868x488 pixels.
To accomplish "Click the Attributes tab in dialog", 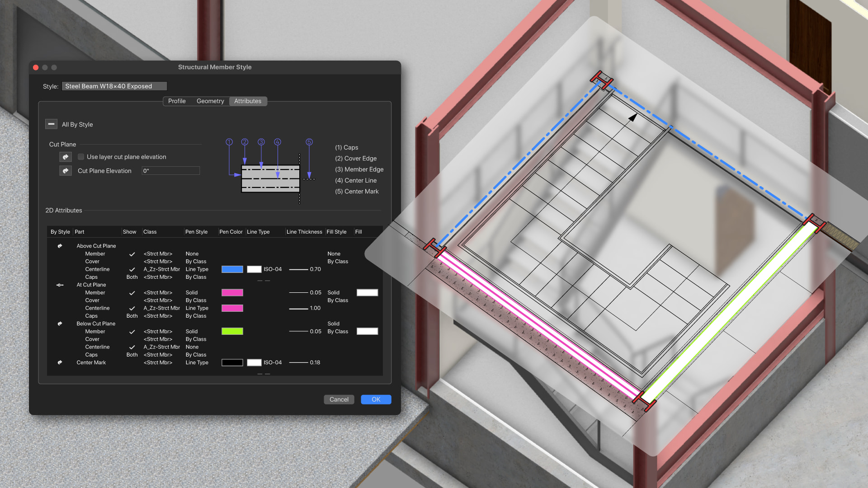I will [x=247, y=101].
